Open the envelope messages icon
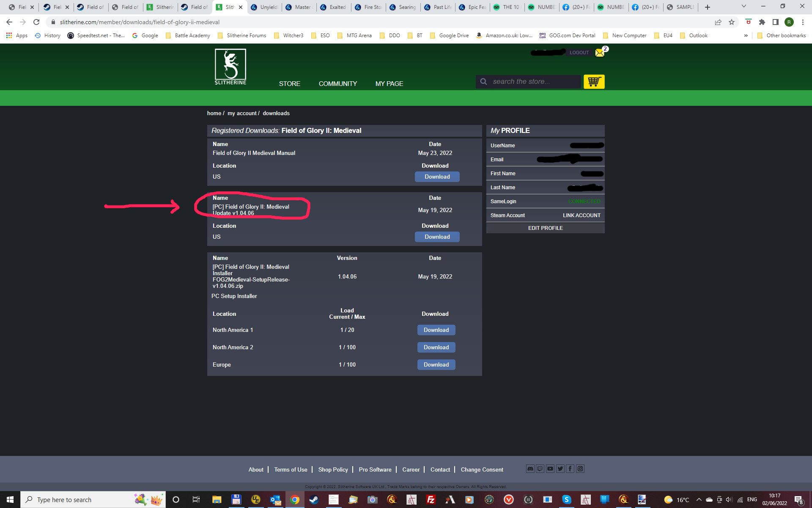 pyautogui.click(x=600, y=52)
